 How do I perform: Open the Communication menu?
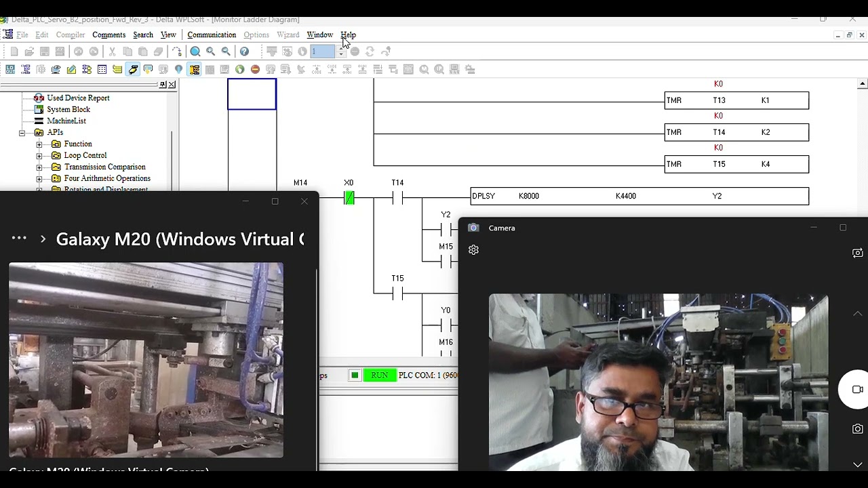[212, 35]
